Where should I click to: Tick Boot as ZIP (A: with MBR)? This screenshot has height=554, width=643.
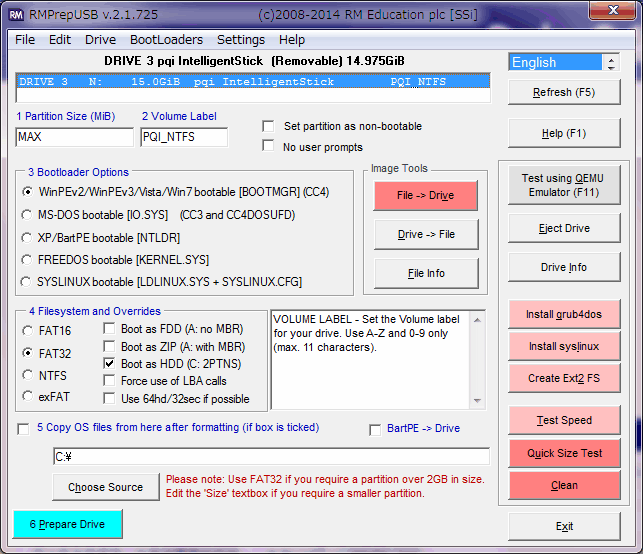(x=109, y=347)
